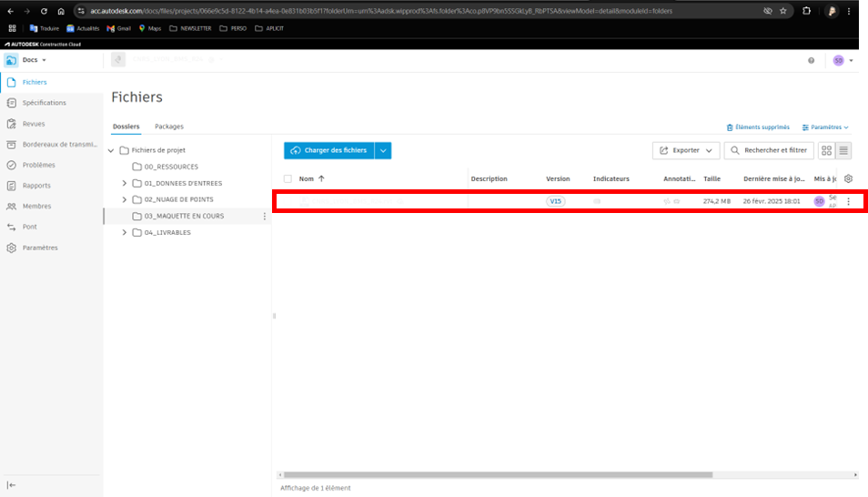Click the Dernière mise à jour column header
The image size is (868, 497).
[x=774, y=179]
